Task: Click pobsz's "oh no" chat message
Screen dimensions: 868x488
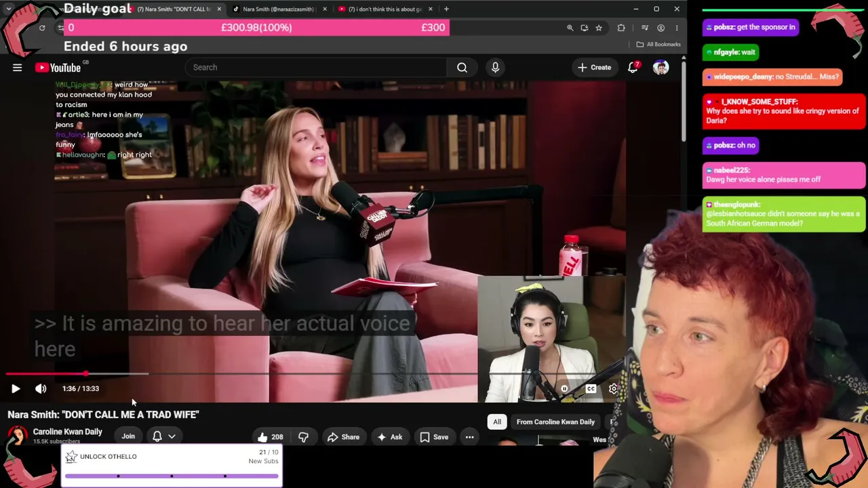Action: 730,145
